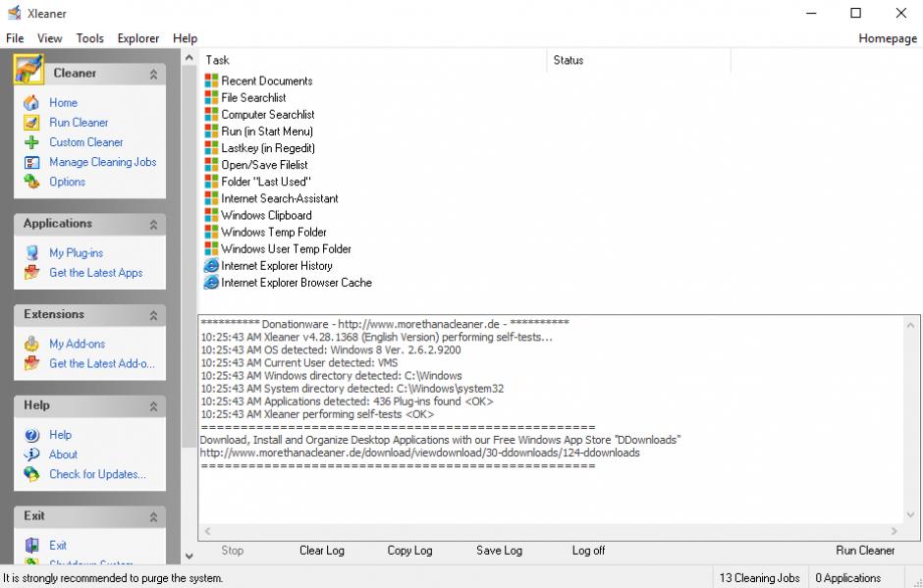Click the Manage Cleaning Jobs link text

pos(103,162)
